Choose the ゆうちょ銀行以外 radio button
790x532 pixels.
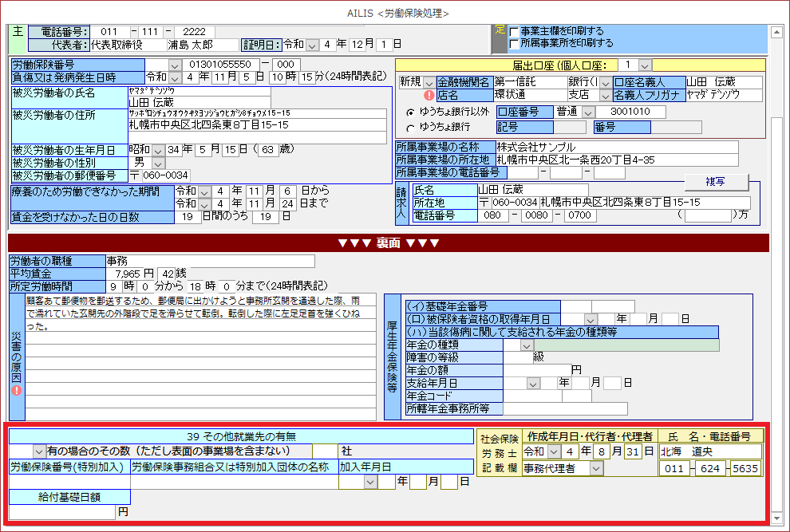point(411,112)
